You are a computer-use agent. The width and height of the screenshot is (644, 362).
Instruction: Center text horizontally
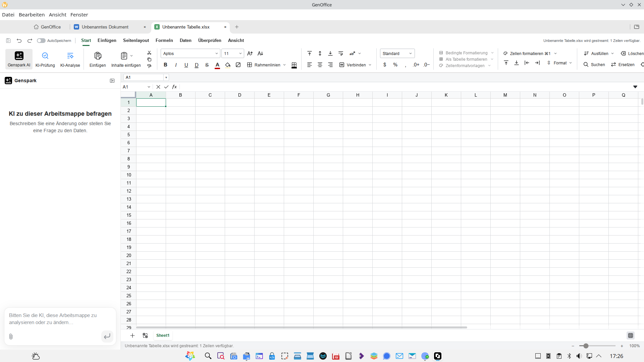coord(320,65)
